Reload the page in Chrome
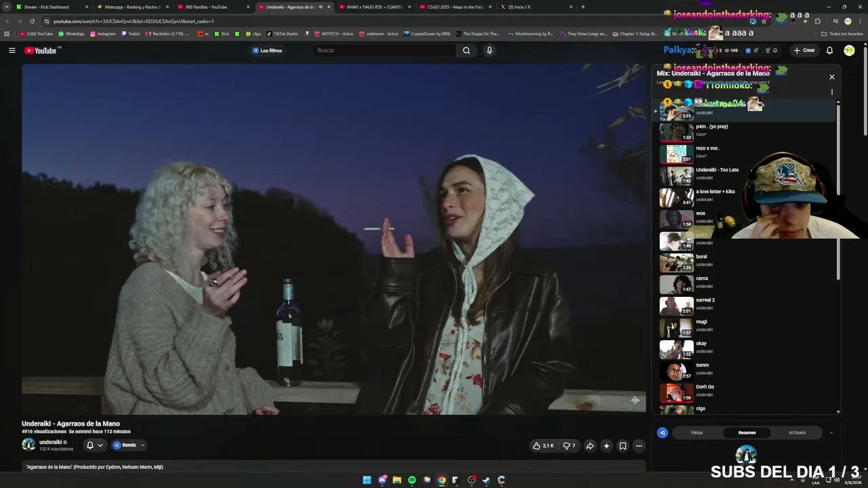This screenshot has width=868, height=488. [x=32, y=21]
